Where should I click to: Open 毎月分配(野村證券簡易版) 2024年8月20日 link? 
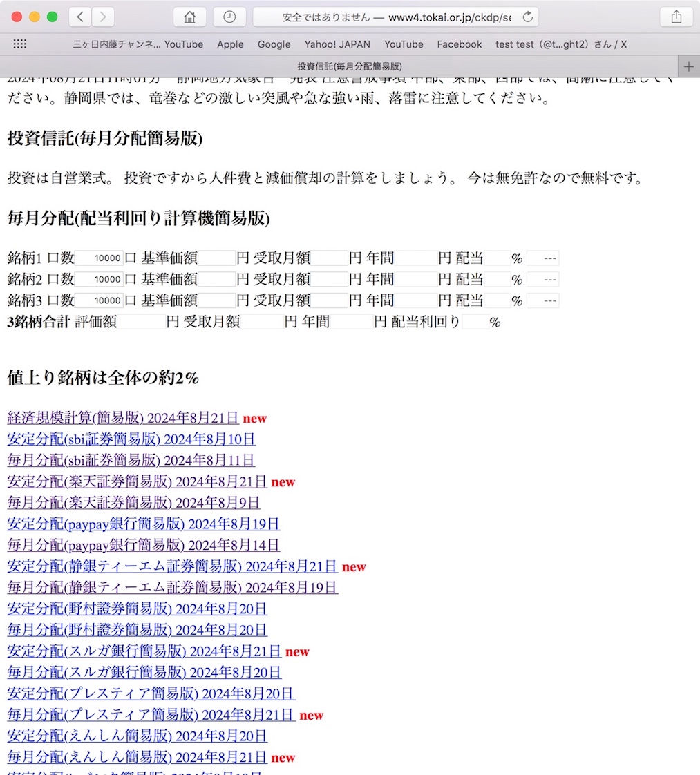pyautogui.click(x=138, y=631)
